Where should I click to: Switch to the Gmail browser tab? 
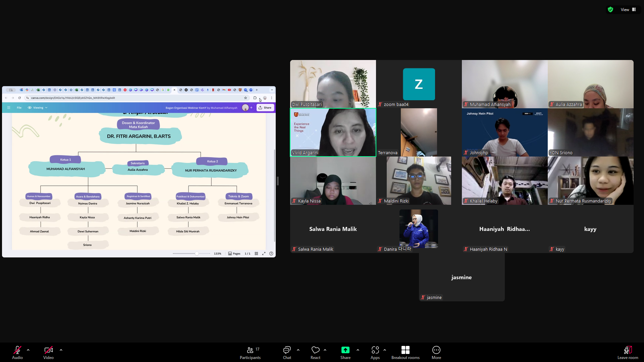point(224,90)
